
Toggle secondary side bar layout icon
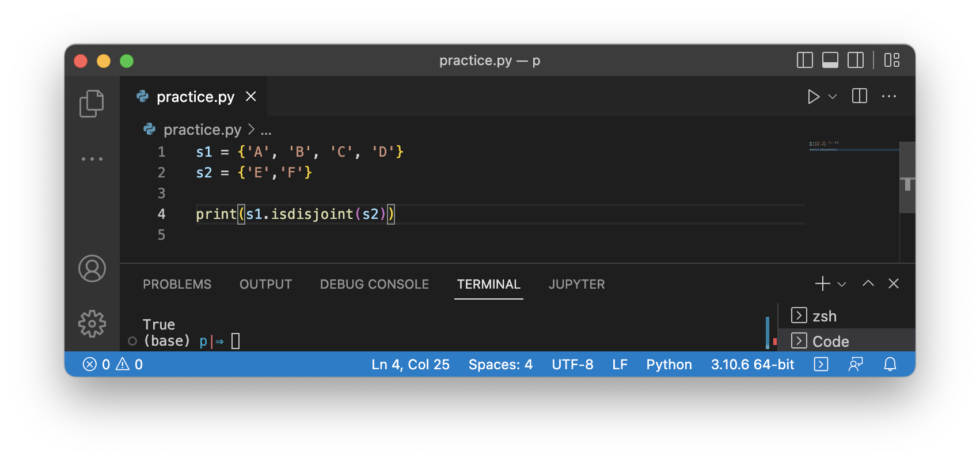(855, 60)
